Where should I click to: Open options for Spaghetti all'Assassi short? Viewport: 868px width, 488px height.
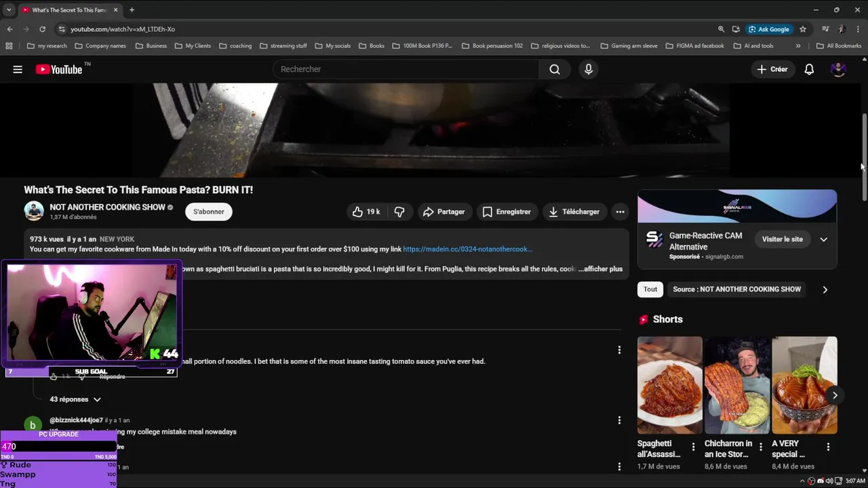[693, 447]
